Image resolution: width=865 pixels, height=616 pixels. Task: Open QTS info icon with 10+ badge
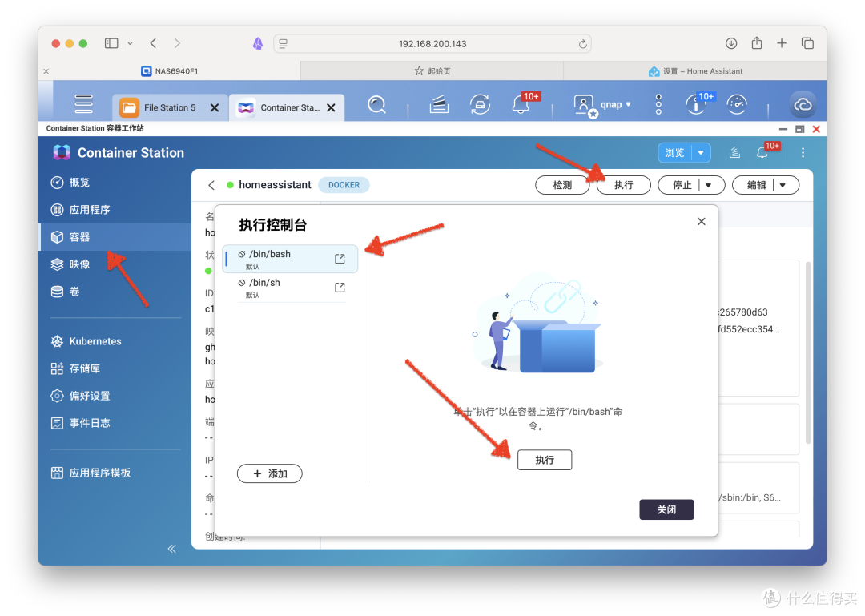(698, 103)
